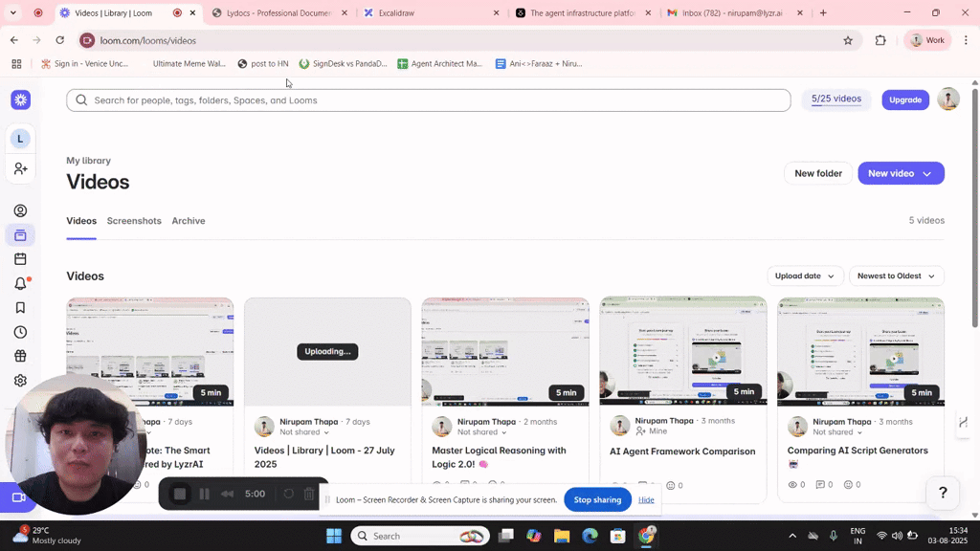The image size is (980, 551).
Task: Click the Hide link in sharing bar
Action: coord(646,499)
